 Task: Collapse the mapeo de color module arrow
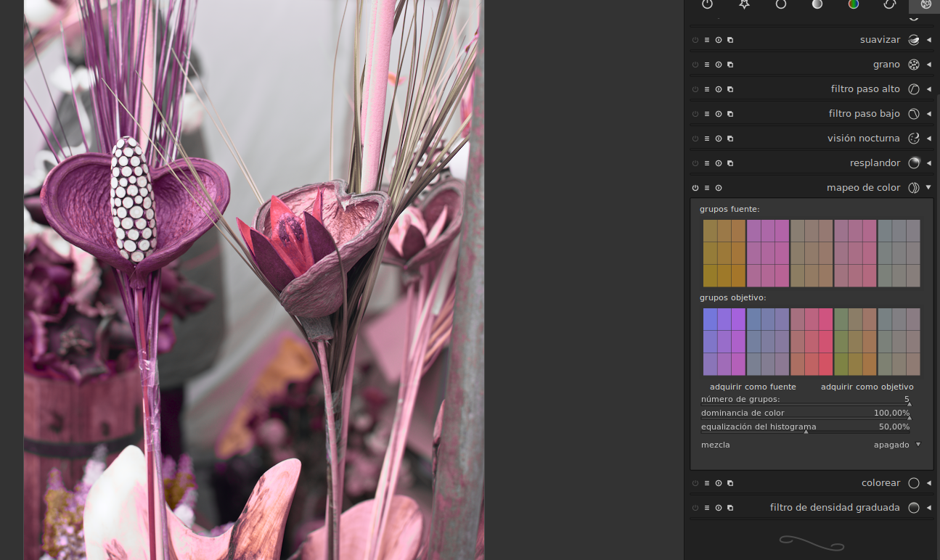(929, 188)
